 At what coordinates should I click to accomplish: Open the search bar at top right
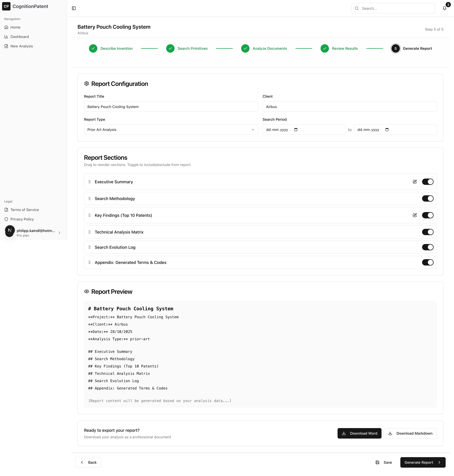click(393, 8)
